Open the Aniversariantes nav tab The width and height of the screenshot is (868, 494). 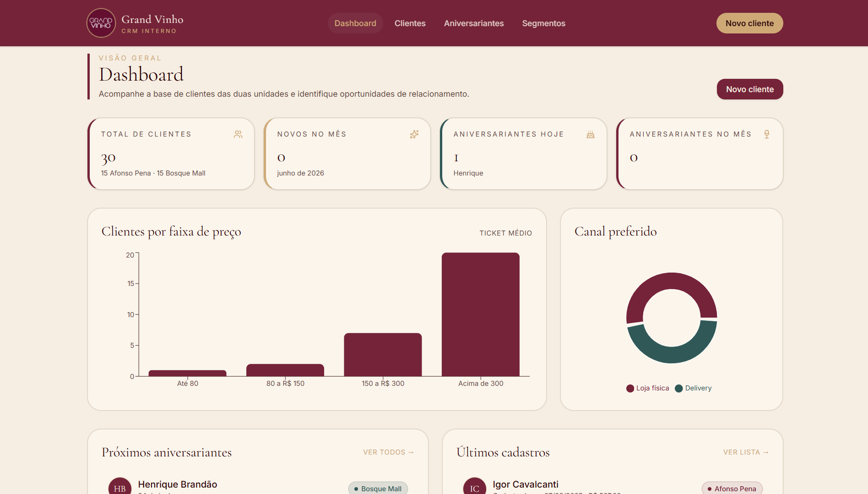pyautogui.click(x=474, y=23)
